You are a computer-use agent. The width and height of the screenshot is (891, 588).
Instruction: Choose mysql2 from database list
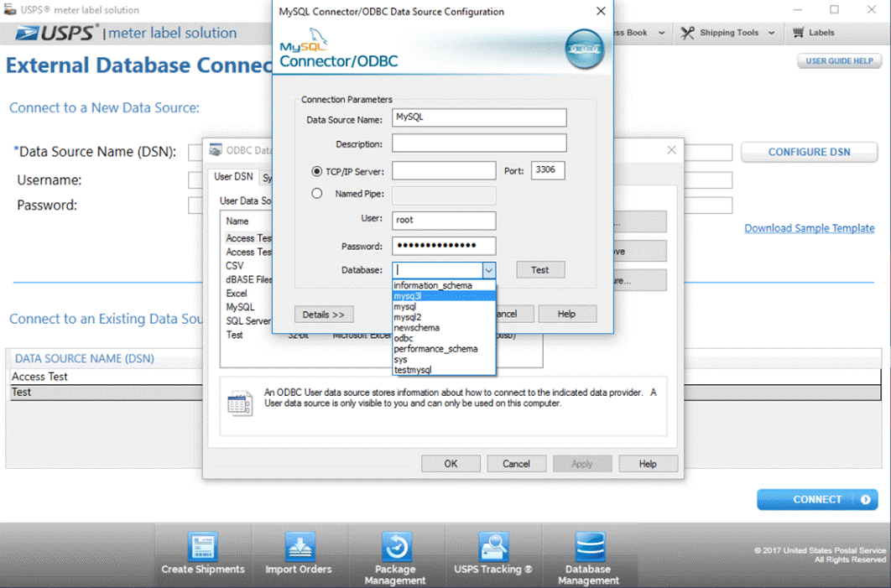click(444, 317)
